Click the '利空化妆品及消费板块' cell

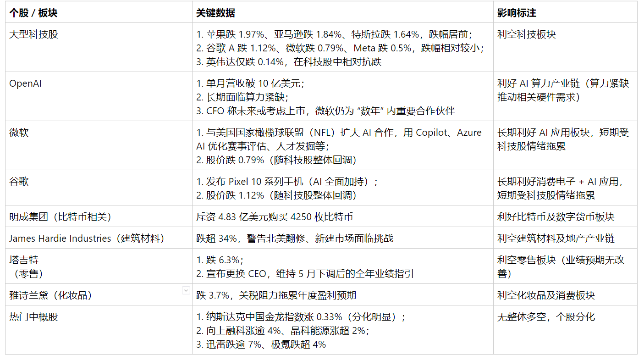click(565, 294)
